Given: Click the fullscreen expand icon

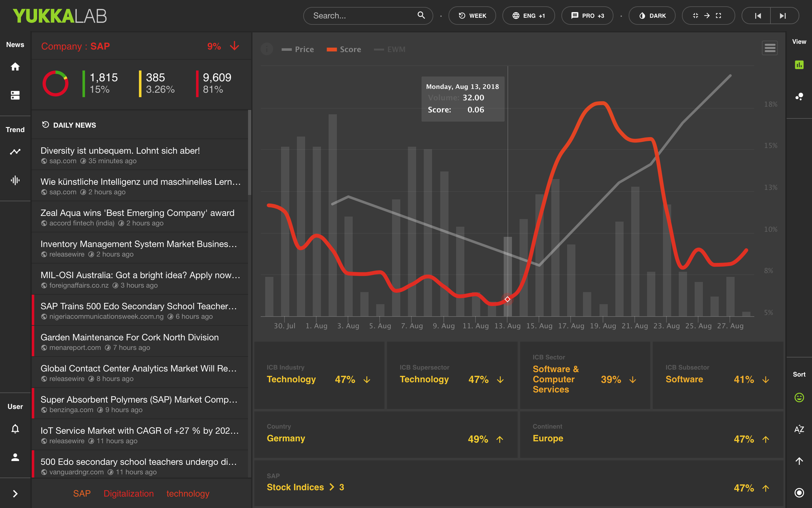Looking at the screenshot, I should pos(718,16).
